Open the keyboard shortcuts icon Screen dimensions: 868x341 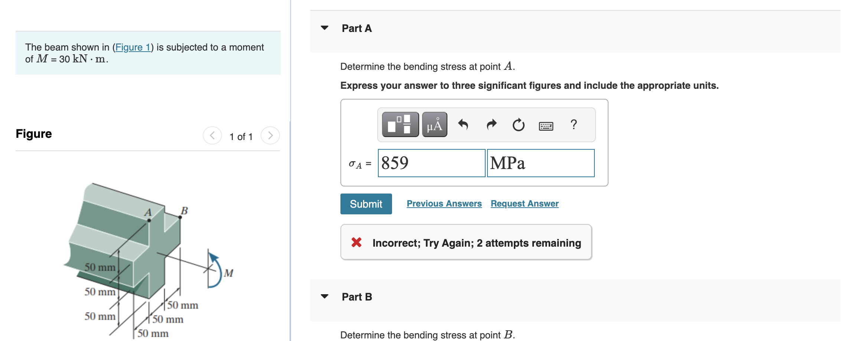[546, 126]
